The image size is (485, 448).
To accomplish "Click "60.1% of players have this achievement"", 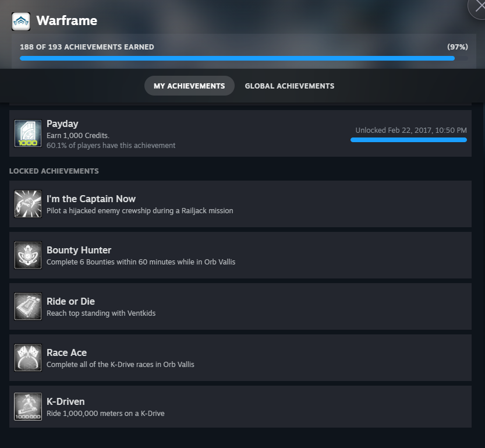I will coord(111,146).
